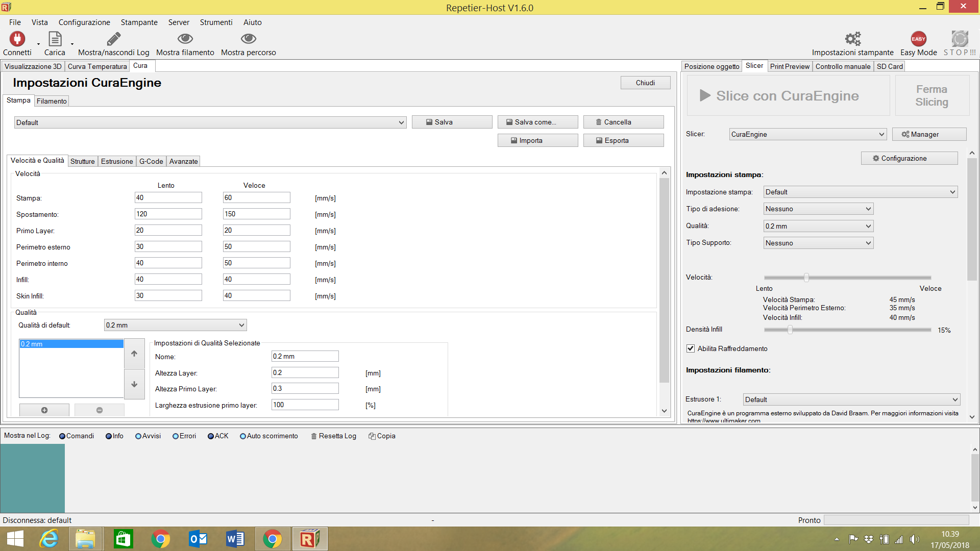
Task: Open Estrusore 1 filament dropdown
Action: pyautogui.click(x=852, y=399)
